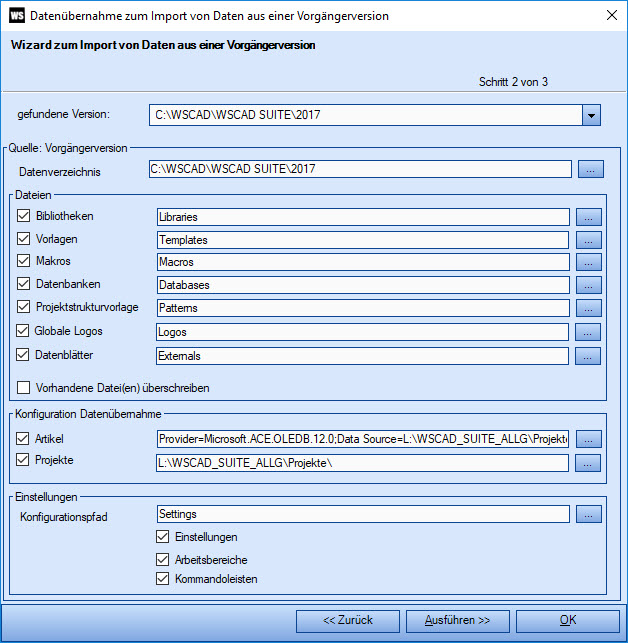This screenshot has height=643, width=628.
Task: Toggle the Vorlagen checkbox
Action: 23,239
